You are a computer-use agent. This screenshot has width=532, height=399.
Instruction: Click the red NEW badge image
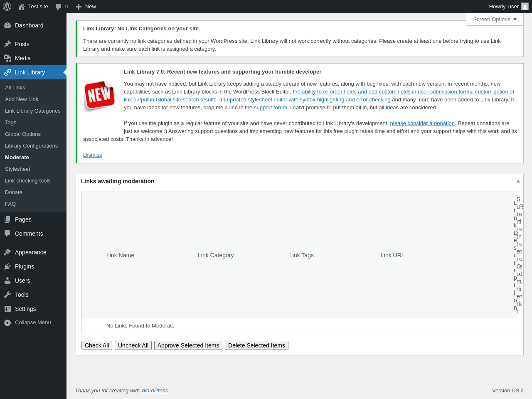[x=99, y=96]
